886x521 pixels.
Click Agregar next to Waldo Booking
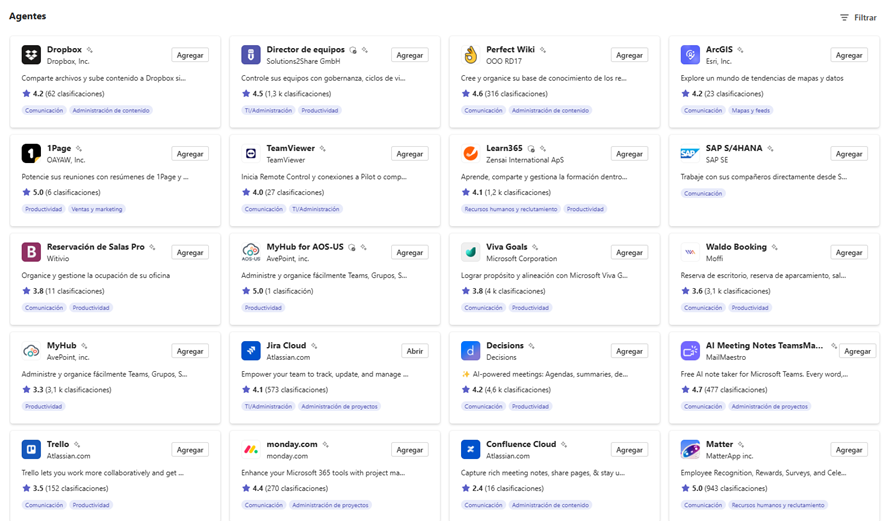pyautogui.click(x=849, y=252)
